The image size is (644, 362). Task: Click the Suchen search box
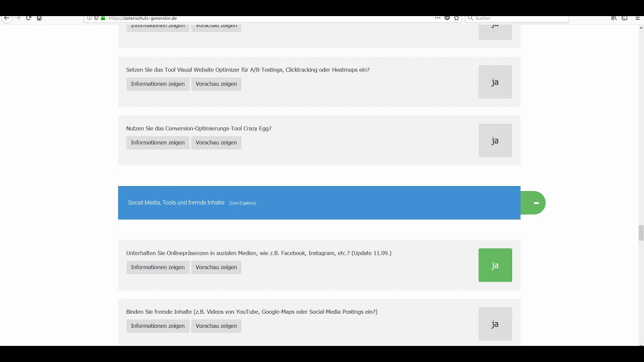517,18
